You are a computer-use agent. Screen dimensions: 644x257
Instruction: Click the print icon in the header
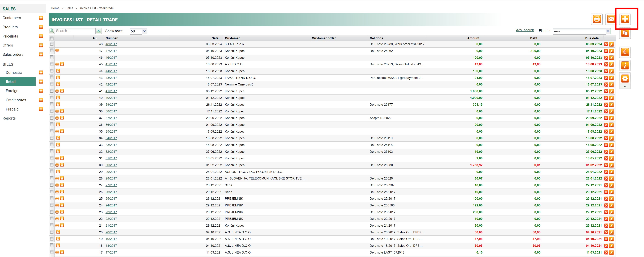[x=597, y=19]
